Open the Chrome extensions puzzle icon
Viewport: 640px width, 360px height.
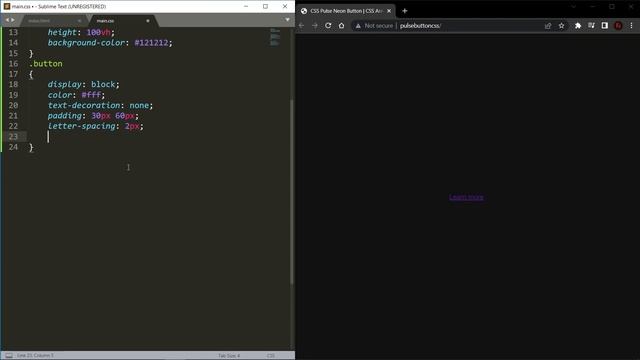click(x=578, y=26)
